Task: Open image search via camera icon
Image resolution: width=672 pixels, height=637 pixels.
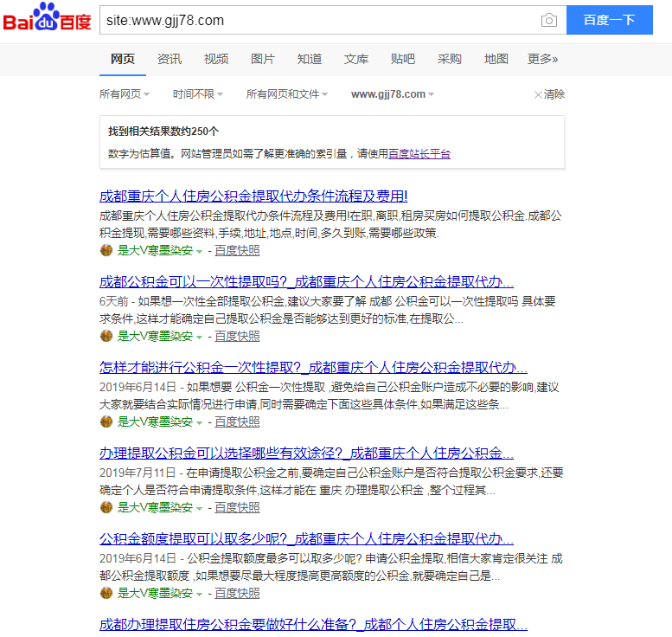Action: tap(548, 20)
